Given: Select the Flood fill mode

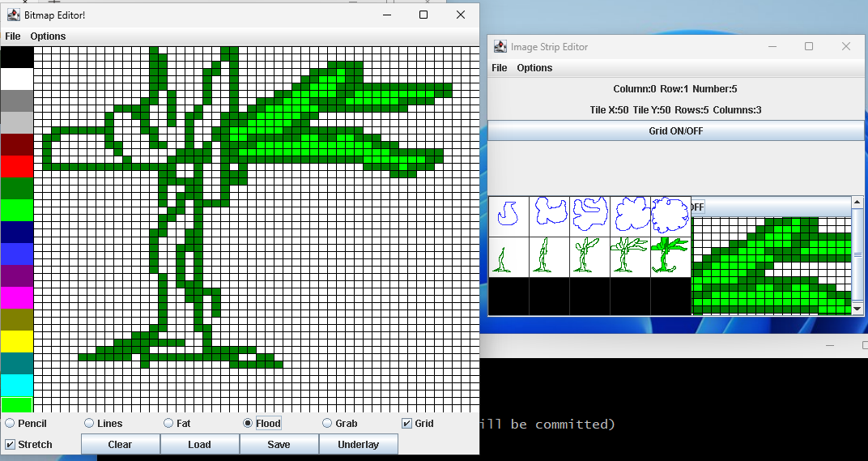Looking at the screenshot, I should 262,423.
